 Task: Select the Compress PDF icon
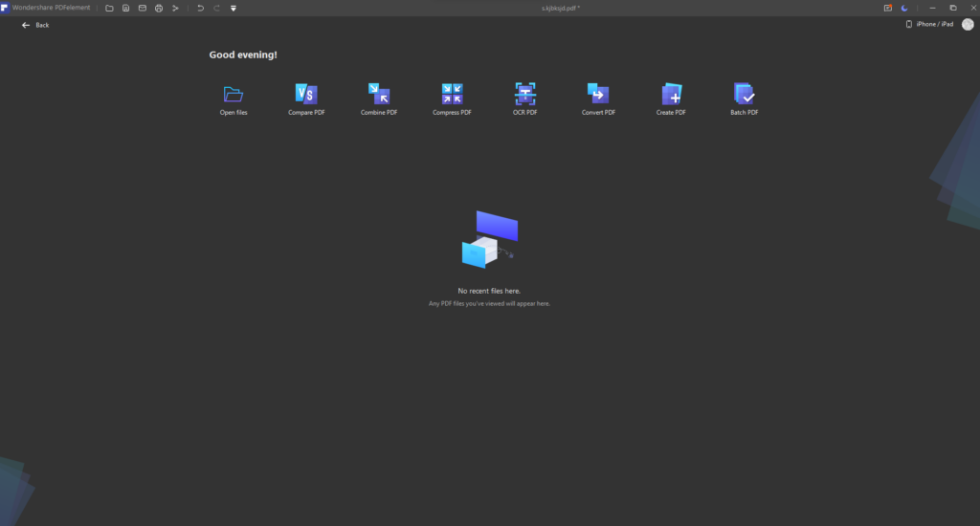click(x=452, y=95)
